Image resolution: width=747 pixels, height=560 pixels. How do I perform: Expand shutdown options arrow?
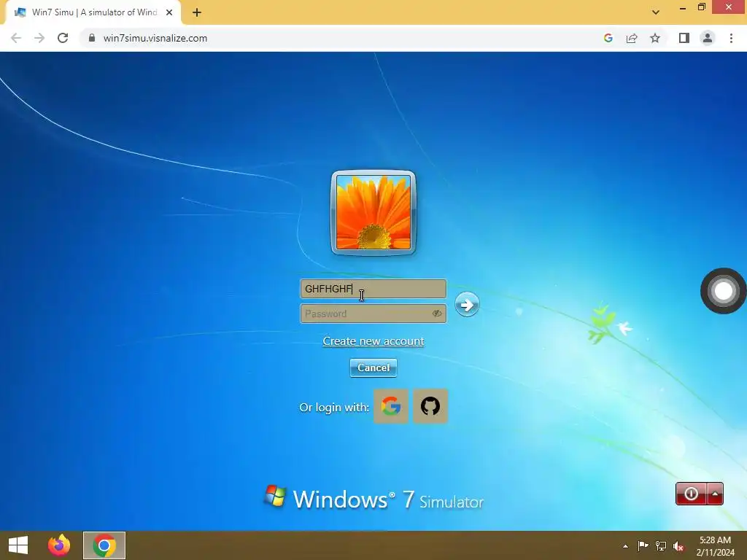715,494
